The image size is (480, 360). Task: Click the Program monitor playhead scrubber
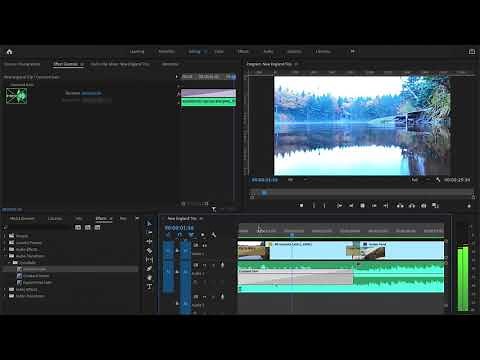pos(264,193)
